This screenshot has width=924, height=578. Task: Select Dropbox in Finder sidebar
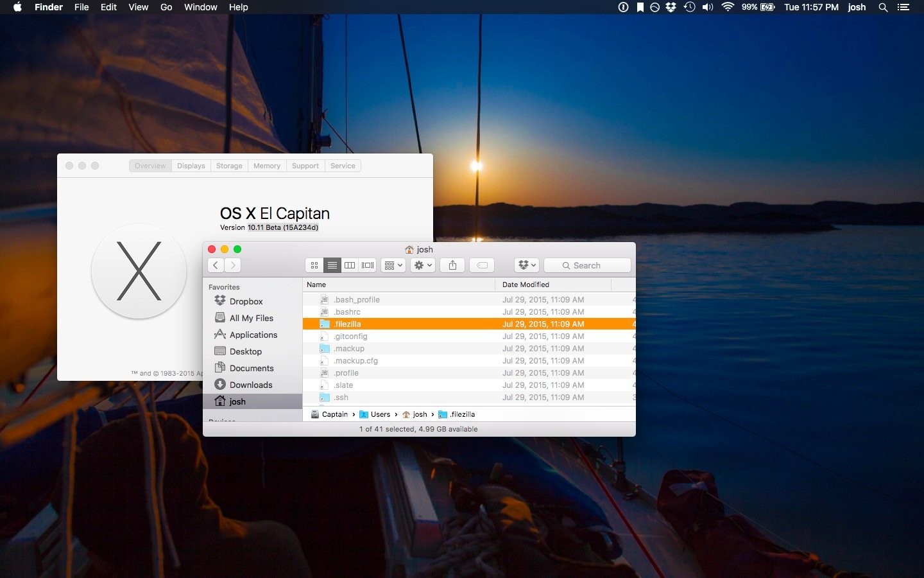tap(252, 301)
